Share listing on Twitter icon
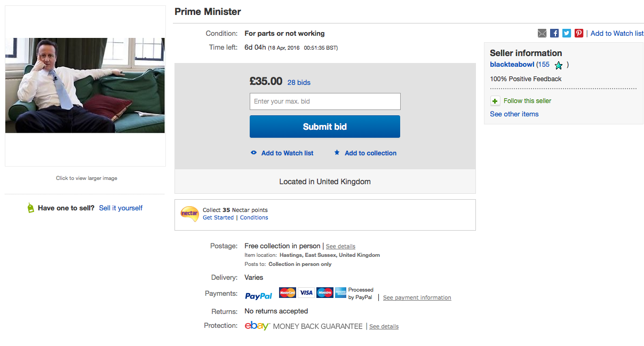The height and width of the screenshot is (346, 644). (x=567, y=33)
